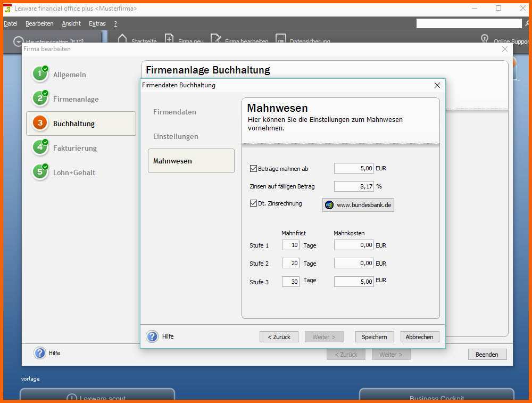Click the Firma neu toolbar icon
Viewport: 532px width, 403px height.
coord(169,38)
